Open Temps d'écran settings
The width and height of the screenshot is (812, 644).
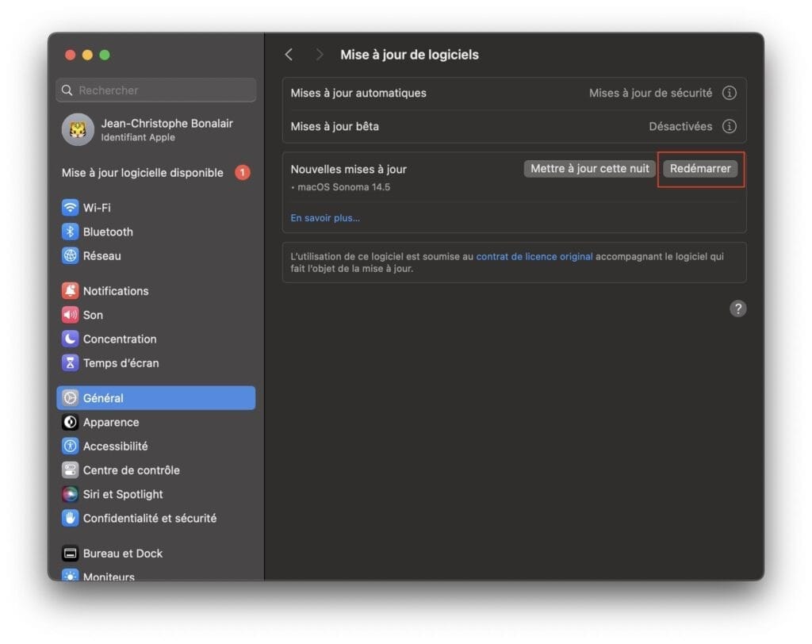tap(121, 362)
